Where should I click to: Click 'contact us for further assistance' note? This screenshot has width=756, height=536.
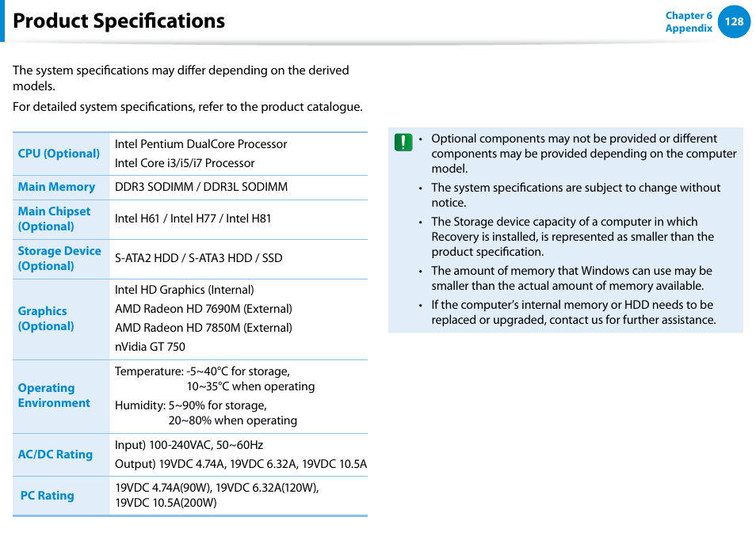[x=574, y=313]
